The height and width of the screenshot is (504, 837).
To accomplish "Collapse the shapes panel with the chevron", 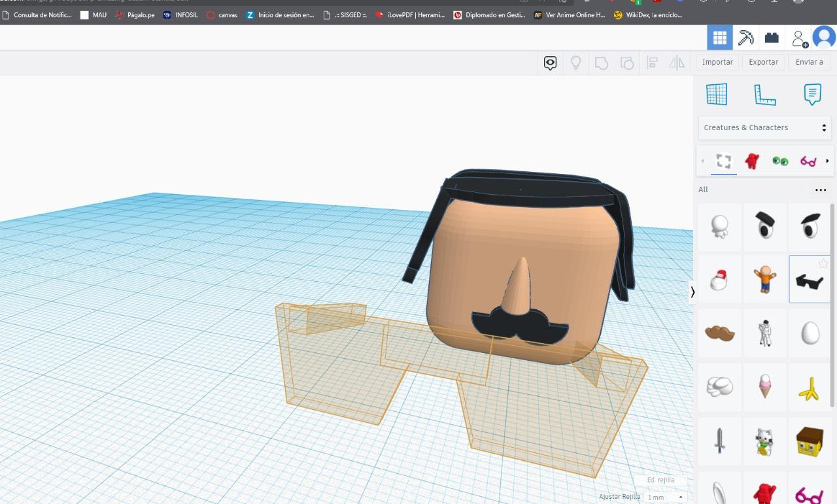I will pos(692,292).
